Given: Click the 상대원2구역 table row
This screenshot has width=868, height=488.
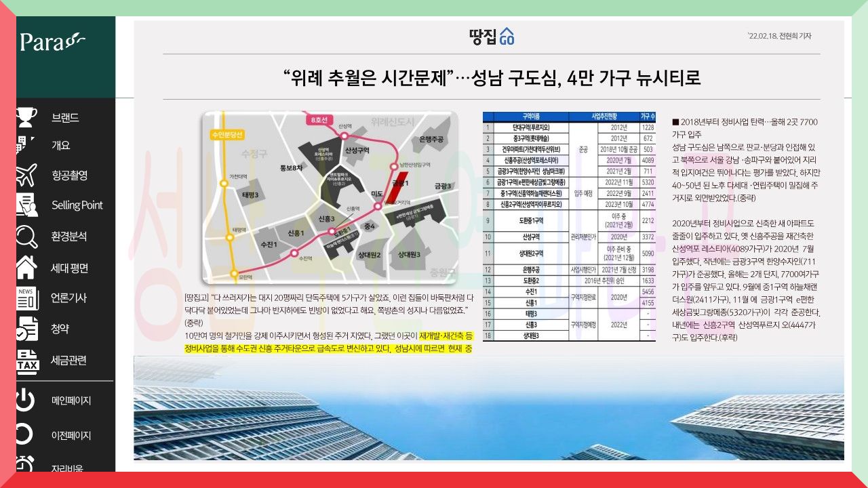Looking at the screenshot, I should coord(570,253).
